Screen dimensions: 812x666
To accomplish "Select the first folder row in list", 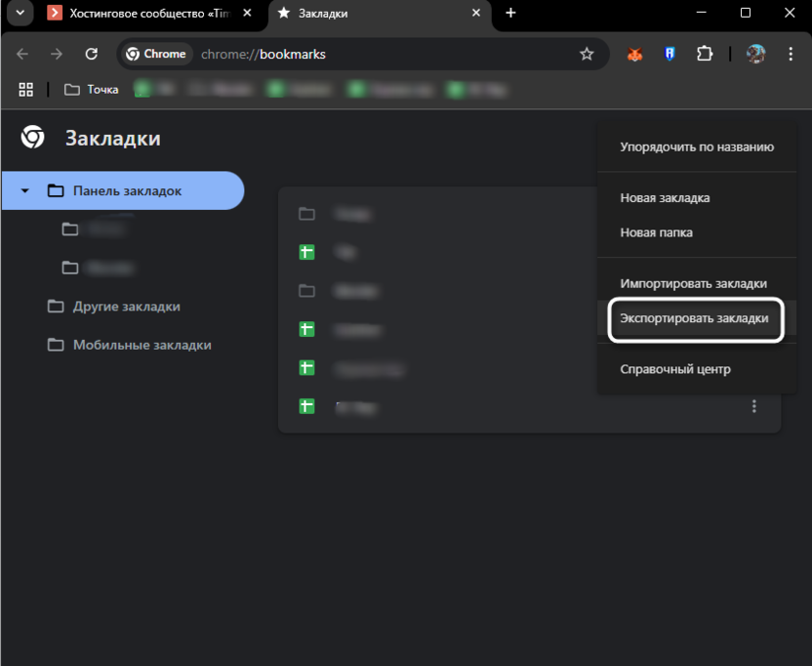I will click(x=437, y=214).
